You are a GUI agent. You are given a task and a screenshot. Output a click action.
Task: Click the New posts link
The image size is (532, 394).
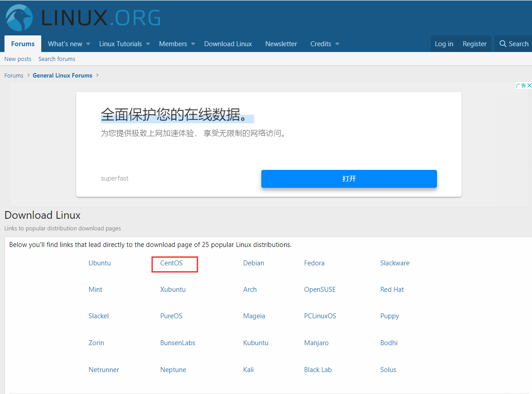(x=17, y=59)
